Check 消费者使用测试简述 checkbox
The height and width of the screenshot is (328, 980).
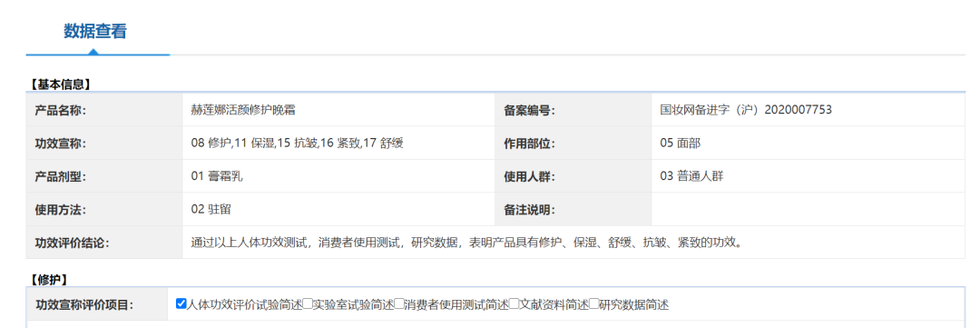398,304
